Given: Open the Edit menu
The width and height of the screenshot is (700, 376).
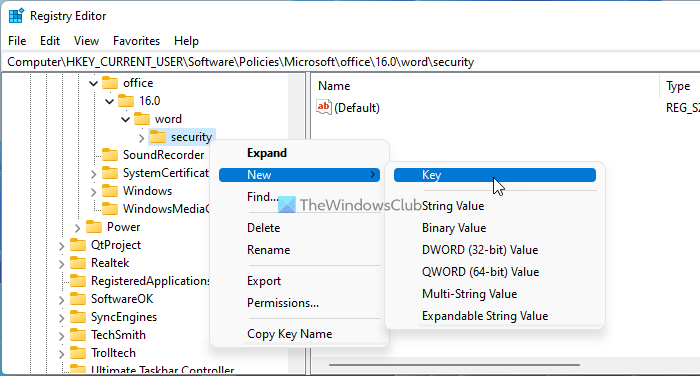Looking at the screenshot, I should coord(50,41).
